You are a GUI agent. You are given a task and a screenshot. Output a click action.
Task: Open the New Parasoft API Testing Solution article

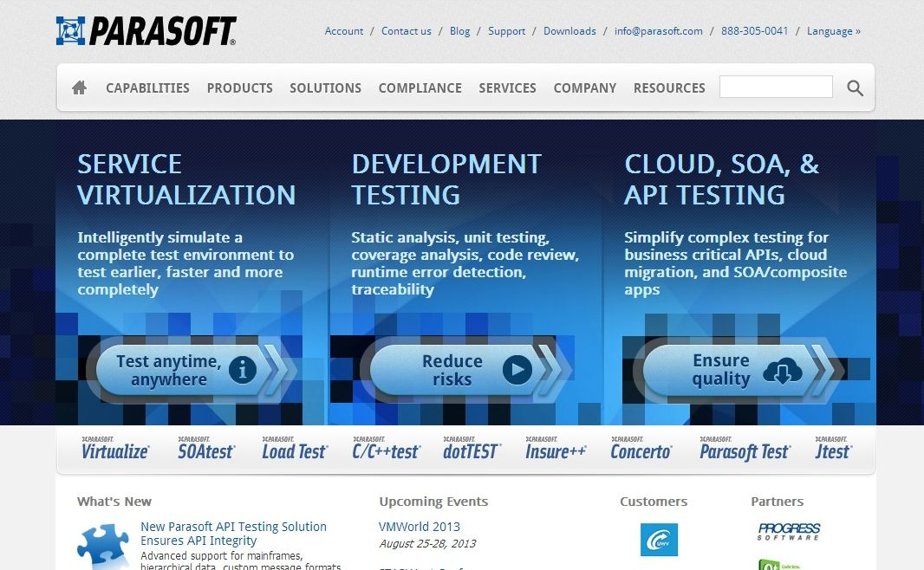[233, 532]
